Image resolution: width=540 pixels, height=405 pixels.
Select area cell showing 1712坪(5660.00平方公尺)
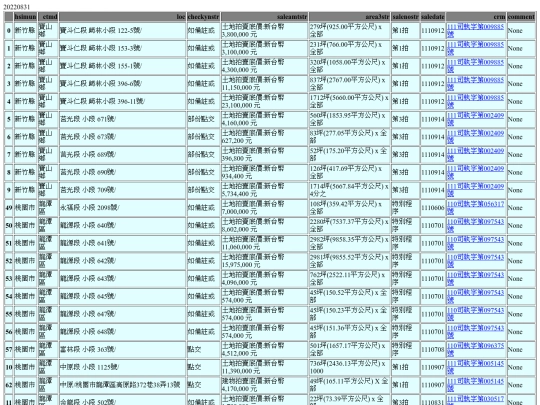349,101
